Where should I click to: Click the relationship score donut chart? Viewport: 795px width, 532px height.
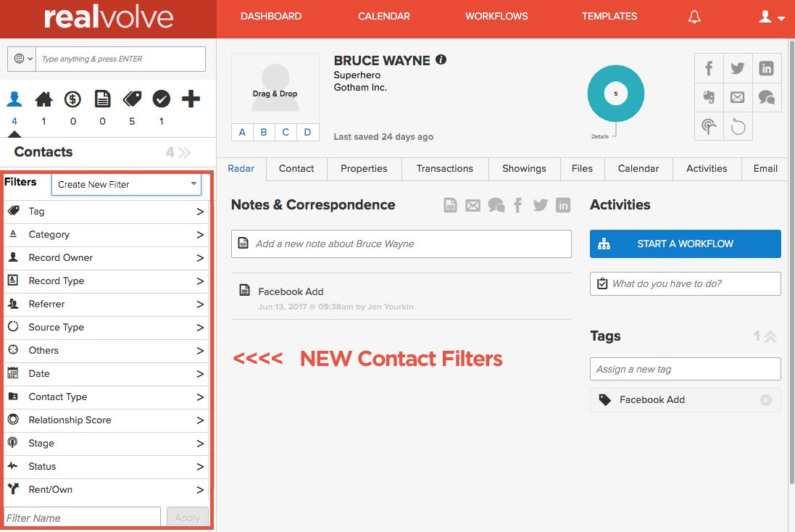pyautogui.click(x=615, y=94)
